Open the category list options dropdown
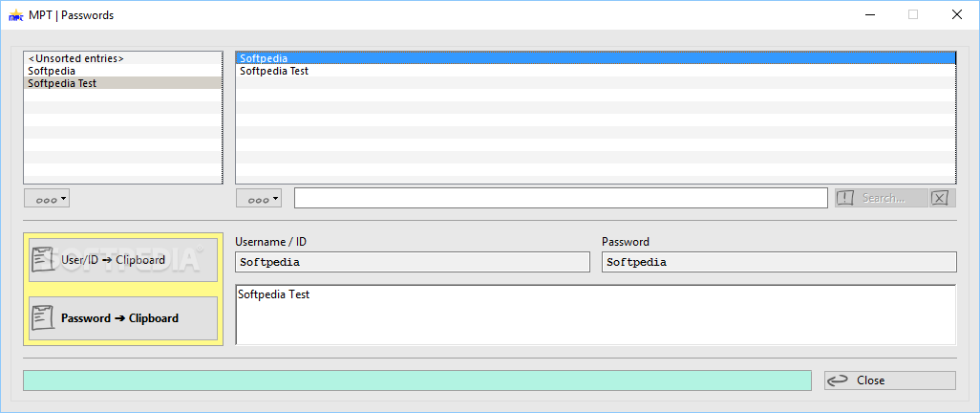 pos(47,198)
